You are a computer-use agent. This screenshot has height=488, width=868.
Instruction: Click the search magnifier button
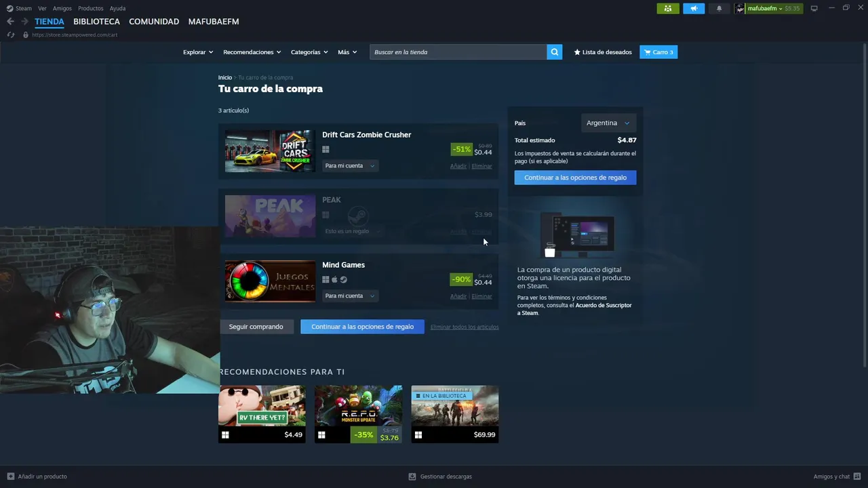(x=555, y=52)
